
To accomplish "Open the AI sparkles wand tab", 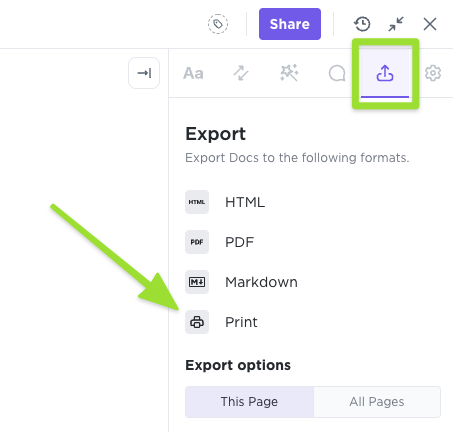I will pyautogui.click(x=289, y=73).
